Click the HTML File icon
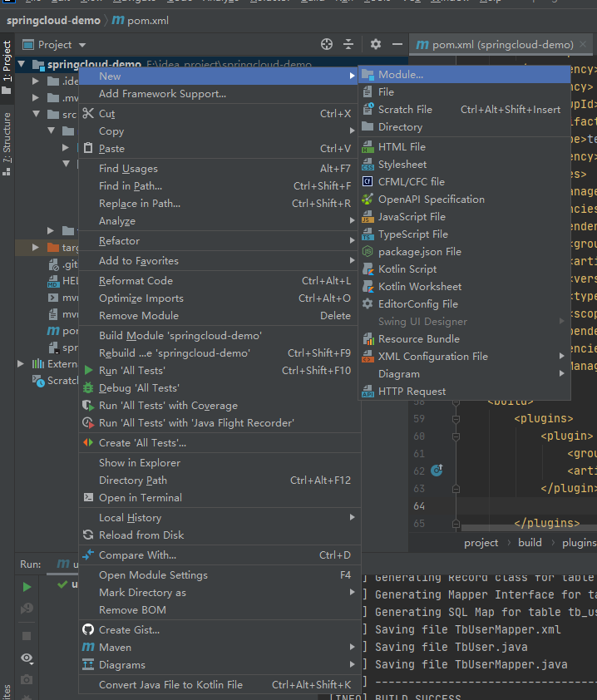The height and width of the screenshot is (700, 597). click(368, 147)
